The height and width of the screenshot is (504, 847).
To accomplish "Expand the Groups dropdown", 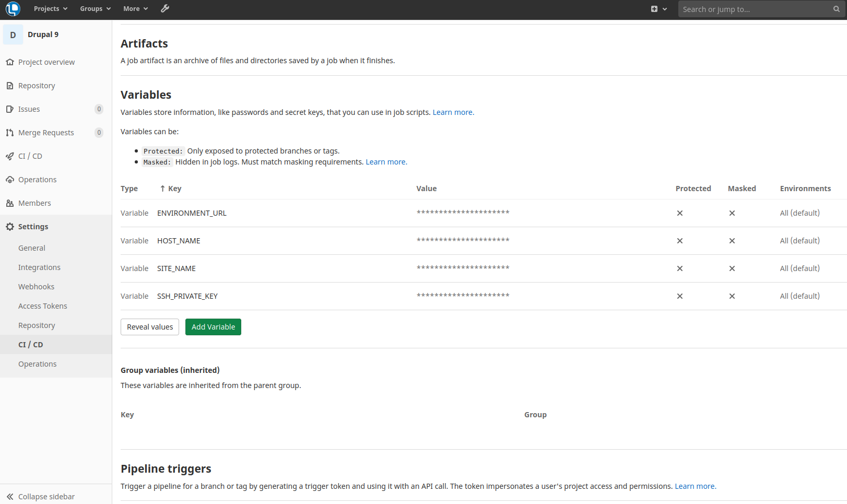I will pos(95,9).
